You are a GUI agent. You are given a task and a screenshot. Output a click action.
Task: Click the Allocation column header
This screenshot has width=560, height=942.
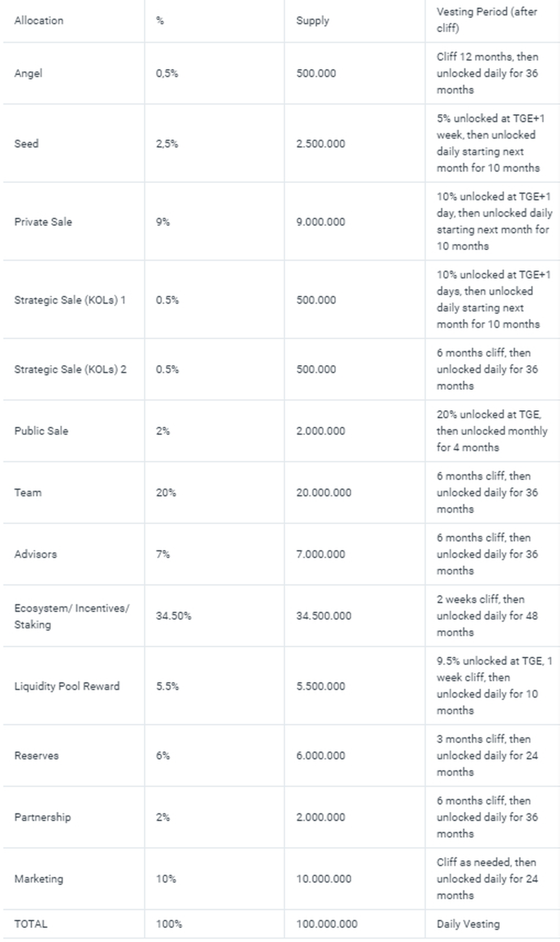pyautogui.click(x=39, y=21)
